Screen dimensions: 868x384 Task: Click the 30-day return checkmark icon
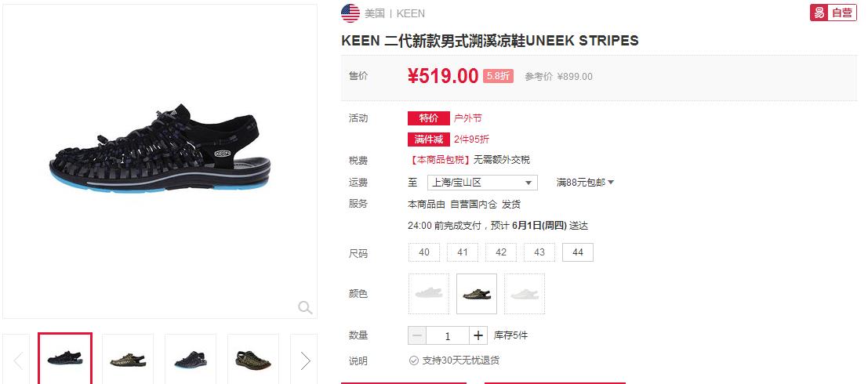[413, 360]
